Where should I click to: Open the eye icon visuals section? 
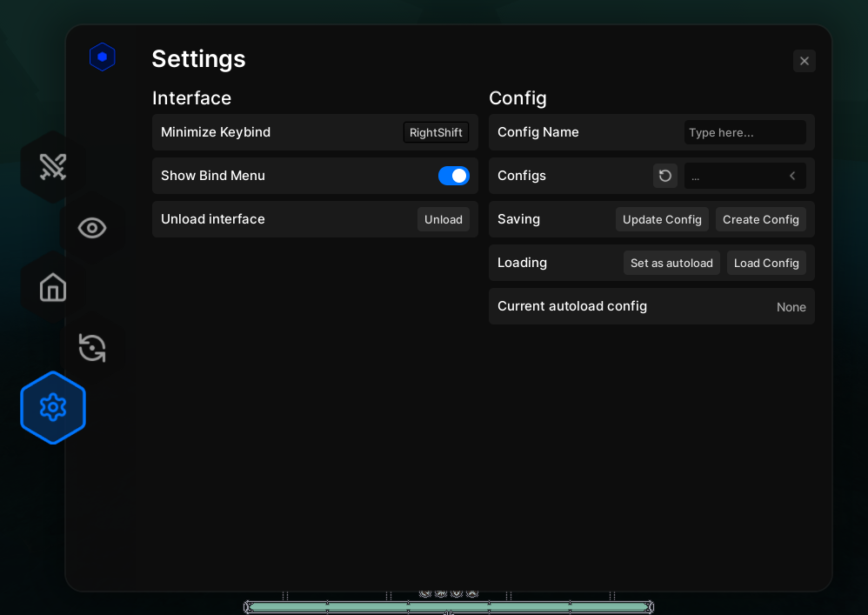point(92,228)
